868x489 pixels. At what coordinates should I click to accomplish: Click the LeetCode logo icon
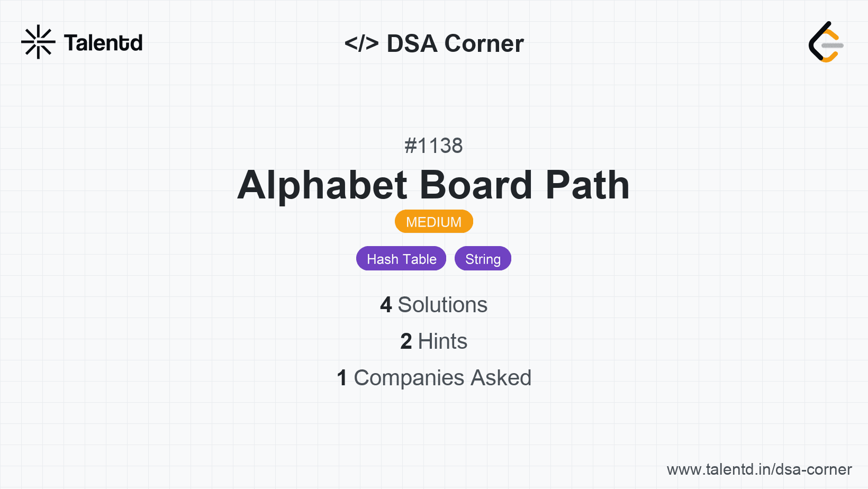[x=826, y=42]
